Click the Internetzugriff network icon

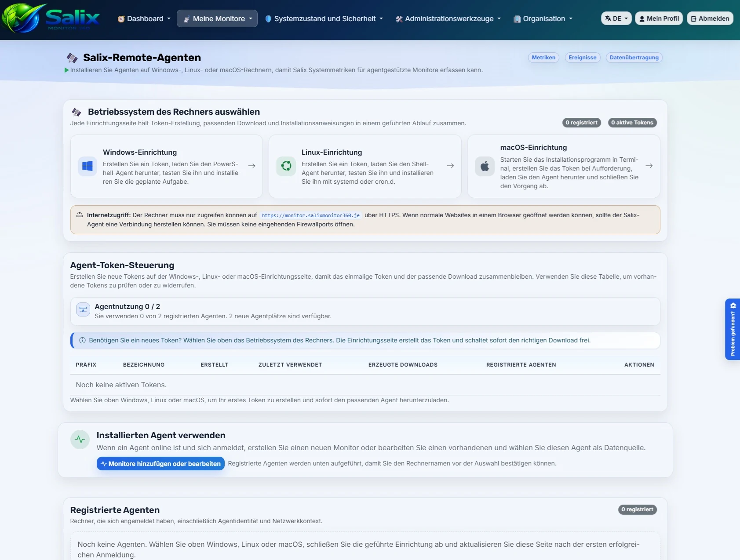[80, 215]
